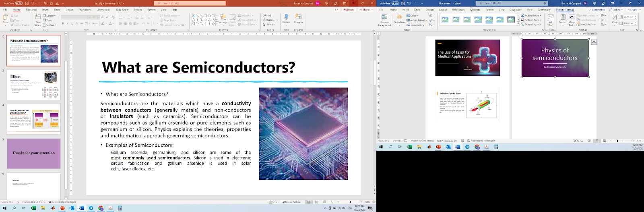Open the Transitions tab in PowerPoint
This screenshot has width=644, height=212.
tap(85, 10)
